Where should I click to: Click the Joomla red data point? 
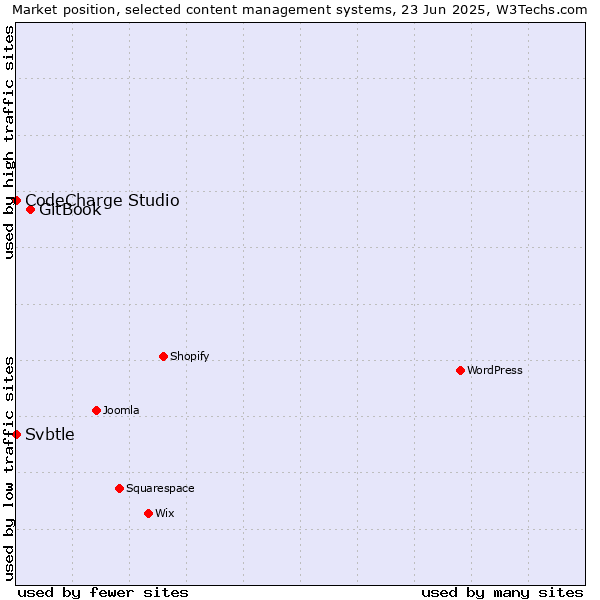pyautogui.click(x=96, y=411)
